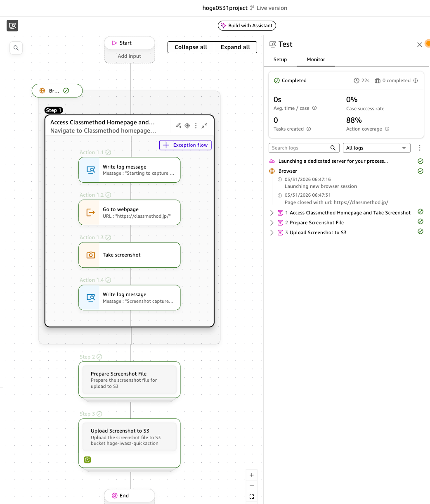430x504 pixels.
Task: Click info icon beside Tasks created
Action: tap(309, 129)
